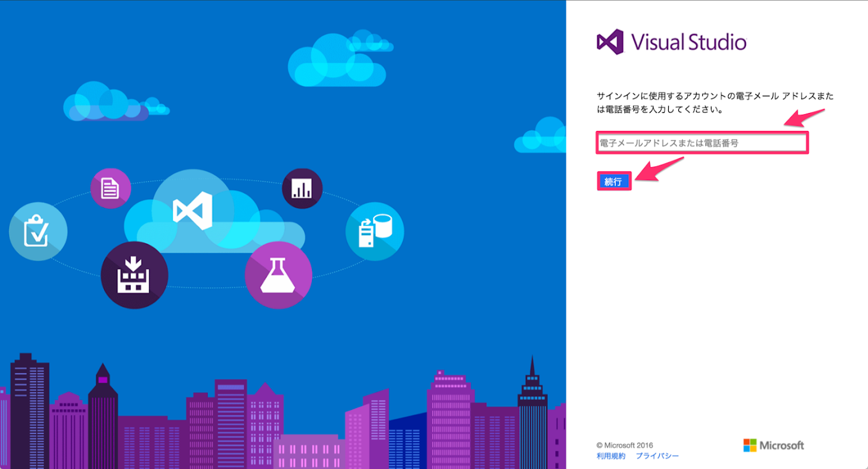This screenshot has height=469, width=868.
Task: Select the server and database icon
Action: [375, 231]
